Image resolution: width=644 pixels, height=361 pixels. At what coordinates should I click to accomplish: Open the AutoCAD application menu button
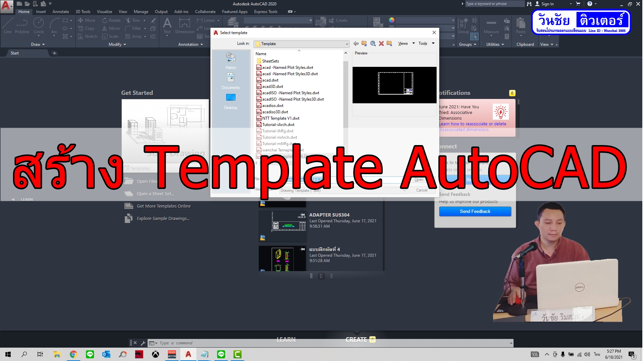pos(7,6)
